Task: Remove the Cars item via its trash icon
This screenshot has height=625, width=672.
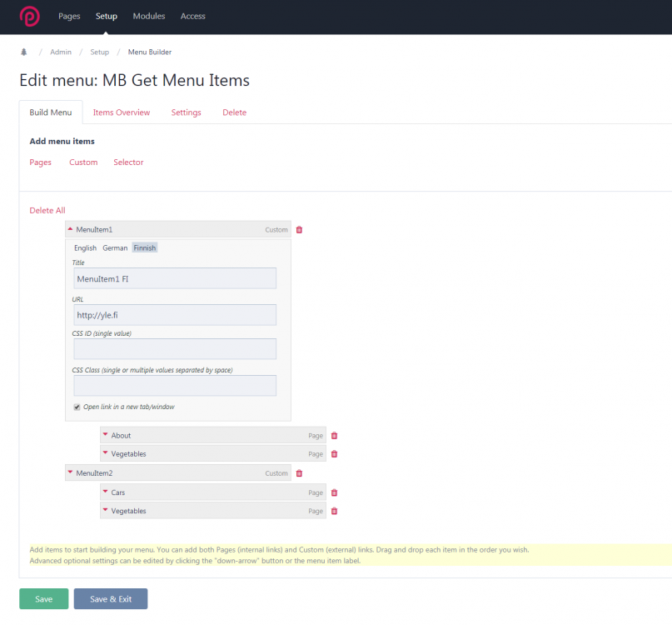Action: pyautogui.click(x=334, y=492)
